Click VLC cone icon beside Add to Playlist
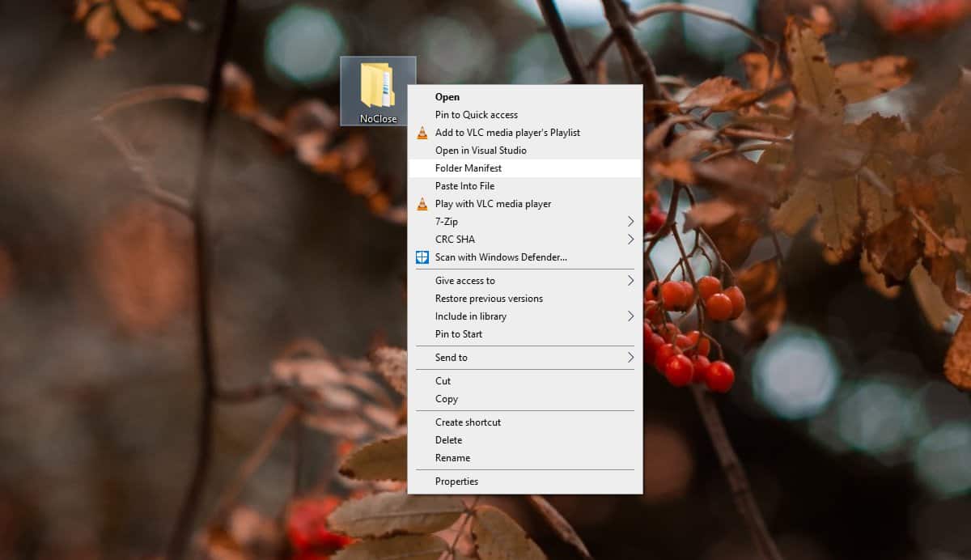Screen dimensions: 971x560 [x=422, y=133]
